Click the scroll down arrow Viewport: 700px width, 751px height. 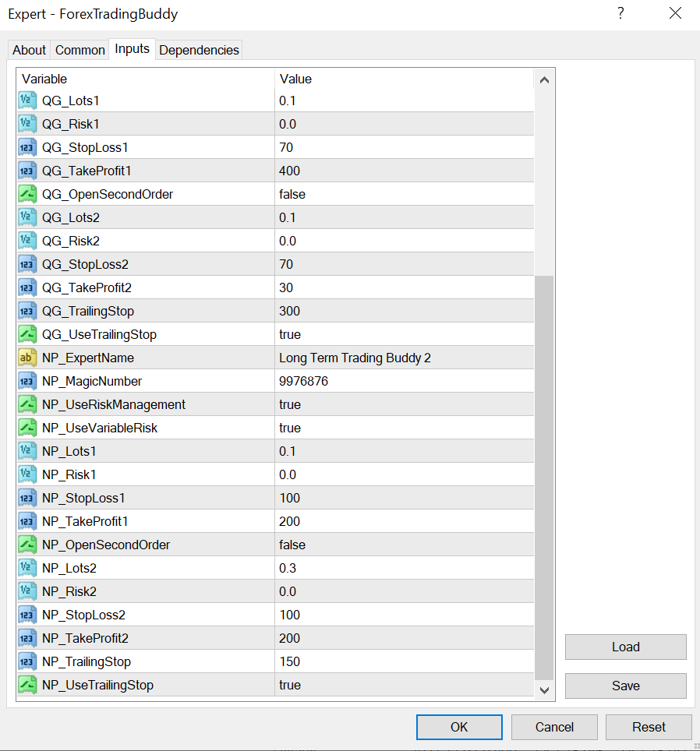[544, 689]
